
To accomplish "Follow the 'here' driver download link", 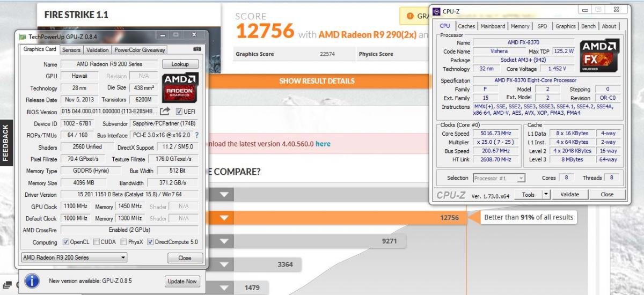I will tap(323, 144).
